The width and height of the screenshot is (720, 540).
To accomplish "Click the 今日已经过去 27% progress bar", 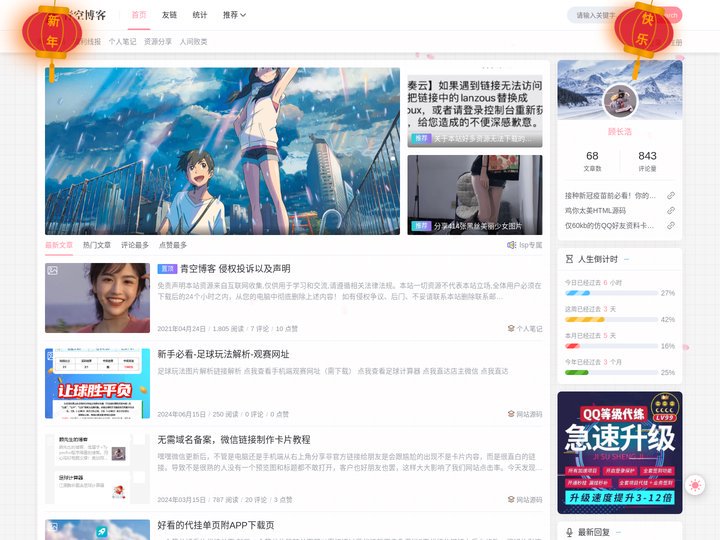I will pyautogui.click(x=611, y=293).
